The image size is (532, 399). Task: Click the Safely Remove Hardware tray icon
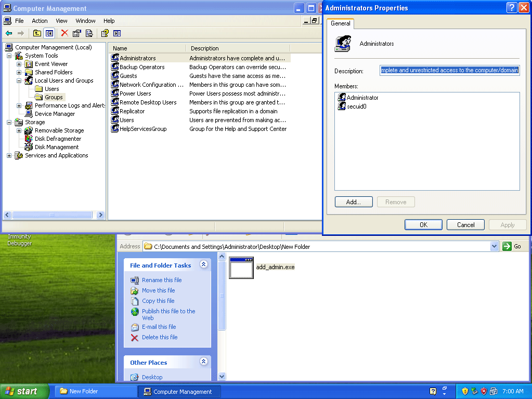(474, 391)
